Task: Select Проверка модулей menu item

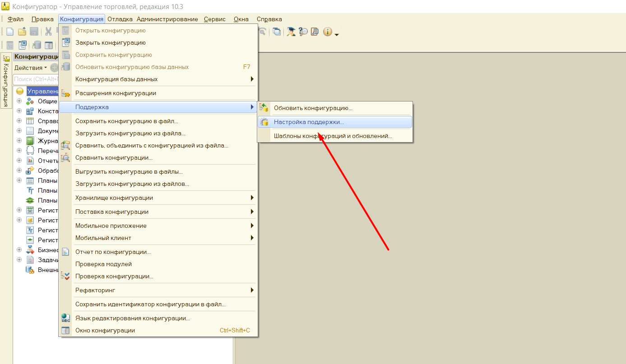Action: point(158,264)
